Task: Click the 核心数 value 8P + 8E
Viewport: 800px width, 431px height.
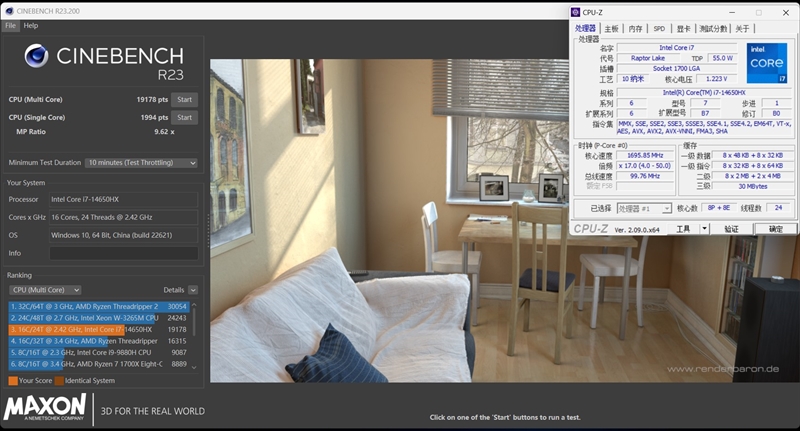Action: coord(719,208)
